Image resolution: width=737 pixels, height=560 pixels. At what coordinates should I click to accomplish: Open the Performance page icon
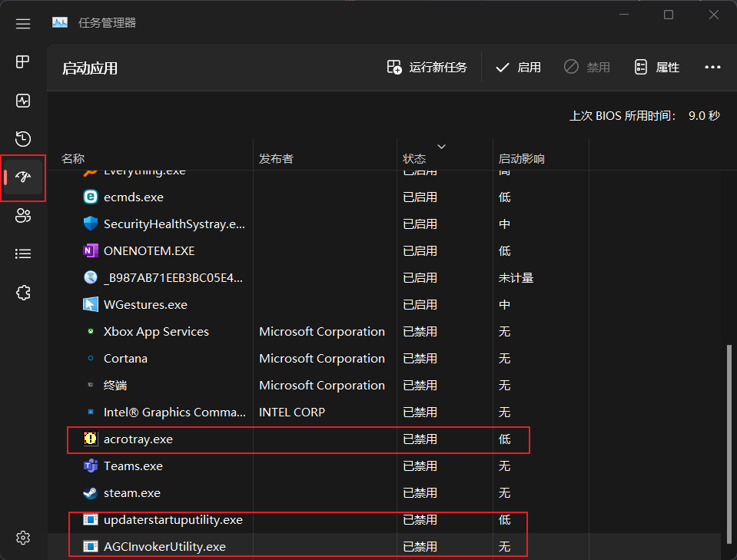click(x=22, y=101)
